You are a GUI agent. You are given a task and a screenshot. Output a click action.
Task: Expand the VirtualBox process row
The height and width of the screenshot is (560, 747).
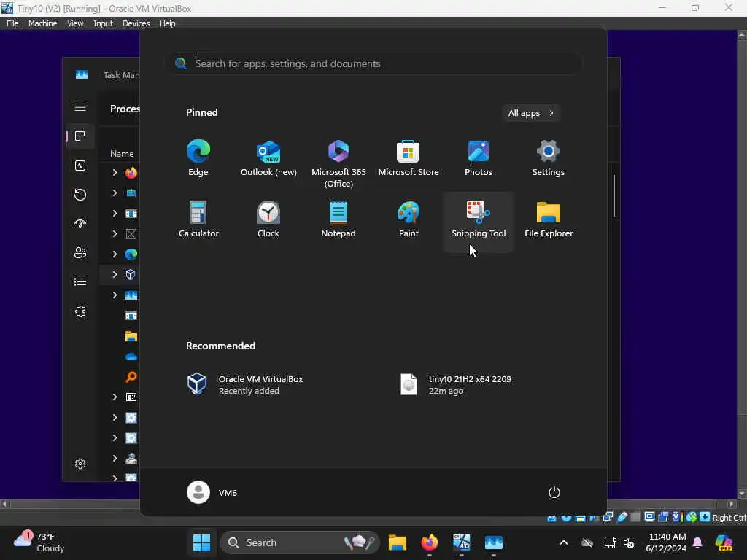click(x=115, y=274)
